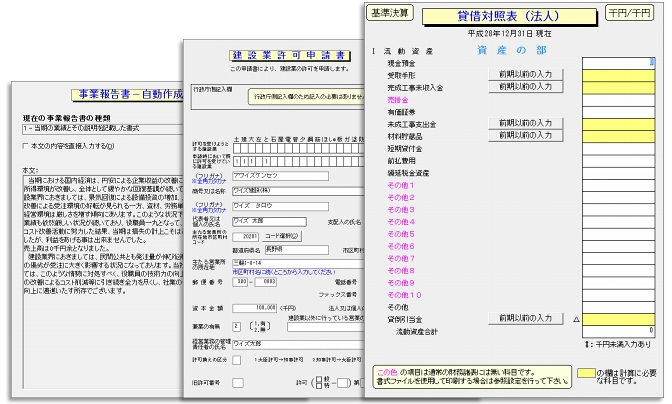
Task: Click the 売掛金 amount field
Action: click(x=618, y=100)
